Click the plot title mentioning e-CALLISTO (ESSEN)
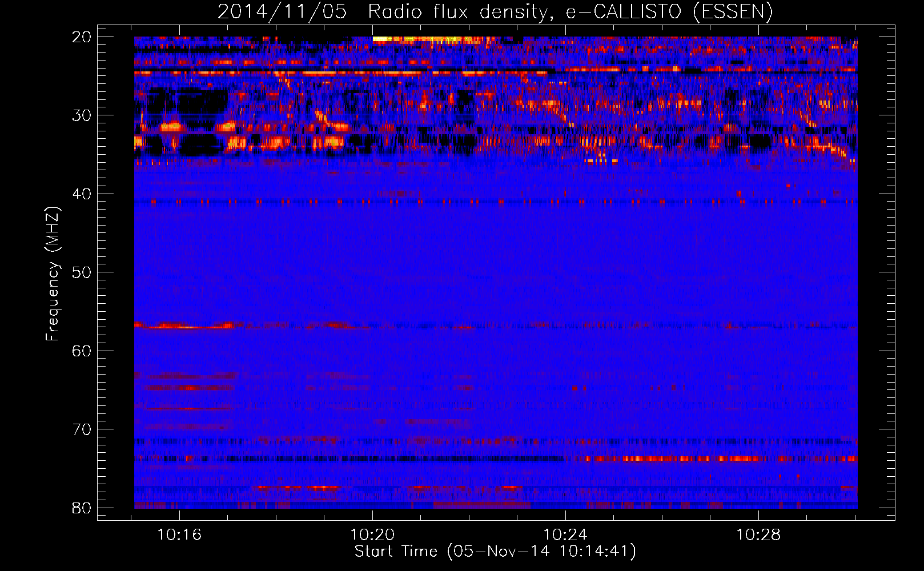The height and width of the screenshot is (571, 924). (495, 11)
